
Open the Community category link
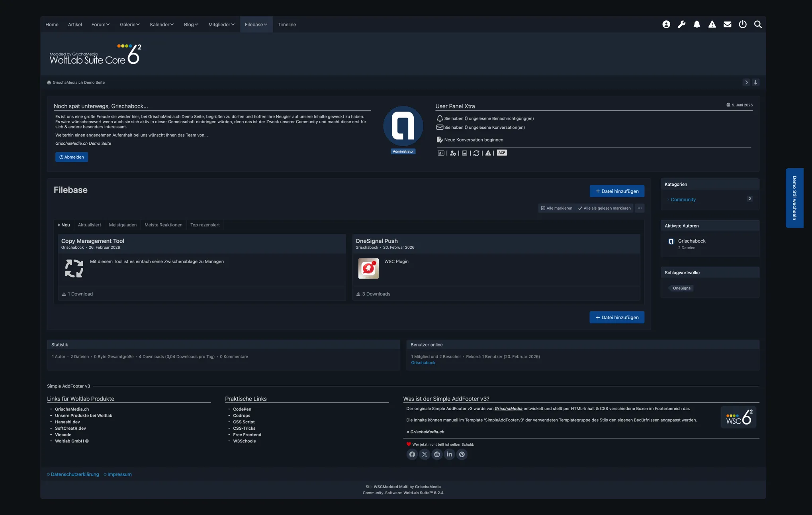coord(683,200)
